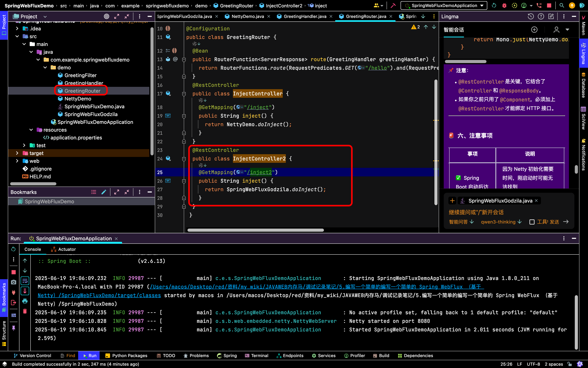This screenshot has width=588, height=368.
Task: Click the Lingma user profile icon
Action: pos(556,30)
